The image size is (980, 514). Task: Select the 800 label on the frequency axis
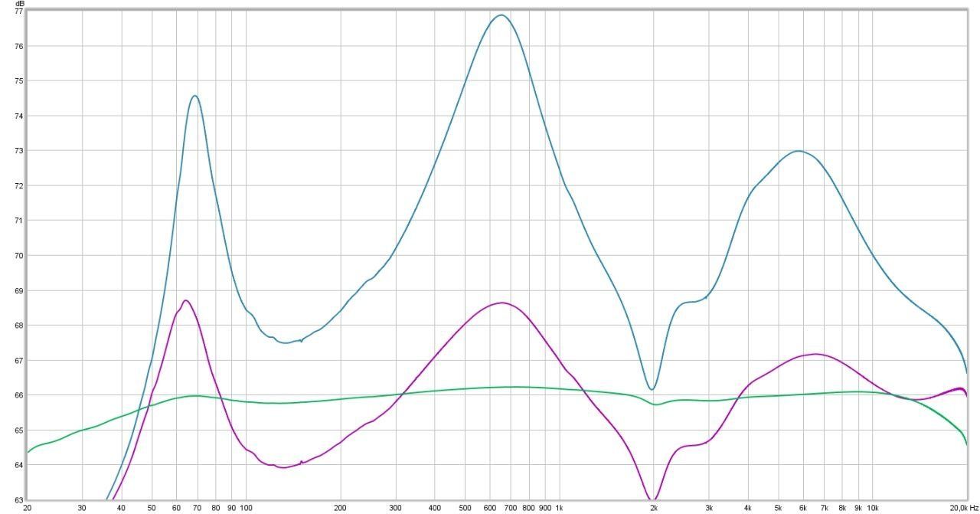coord(528,508)
